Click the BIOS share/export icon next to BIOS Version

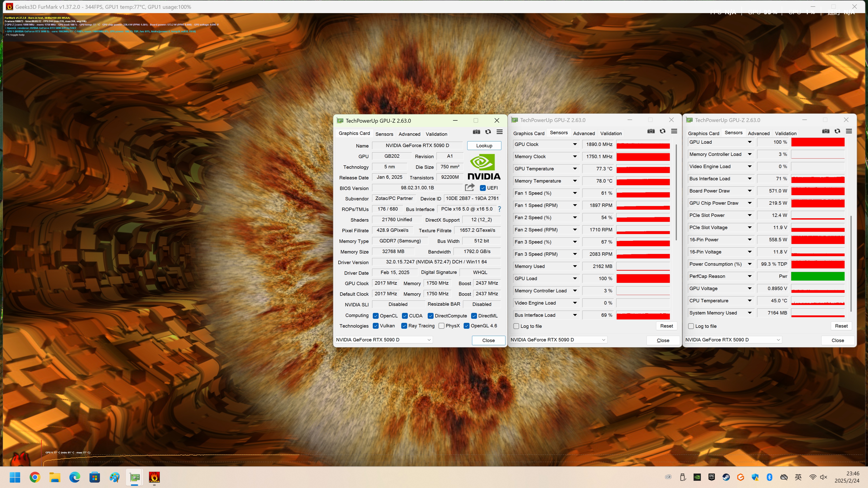coord(470,187)
